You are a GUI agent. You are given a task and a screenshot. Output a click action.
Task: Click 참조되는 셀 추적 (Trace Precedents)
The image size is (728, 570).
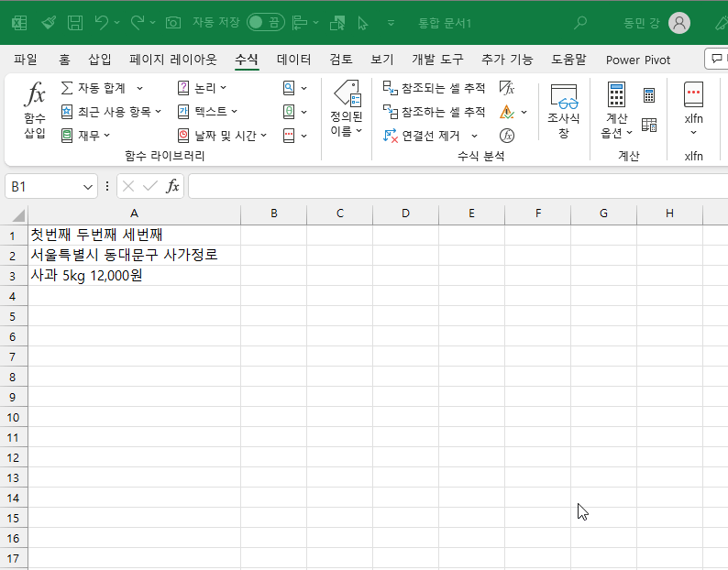tap(434, 88)
